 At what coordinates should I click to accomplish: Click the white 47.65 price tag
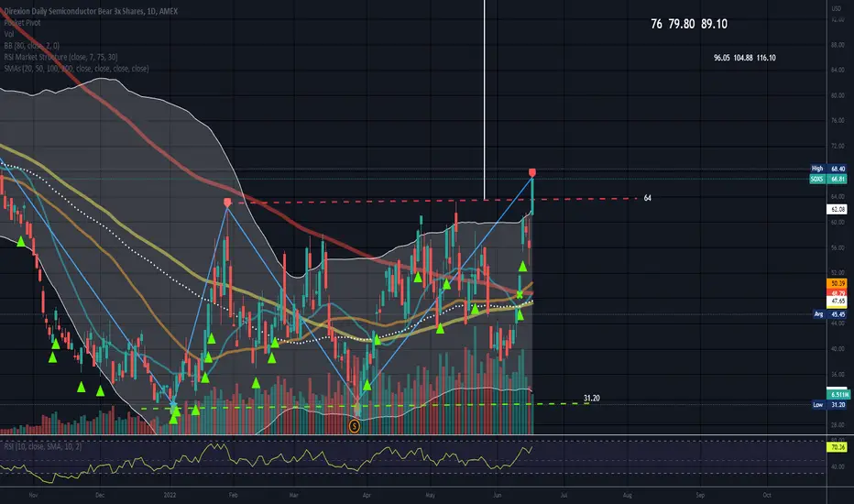click(x=837, y=301)
